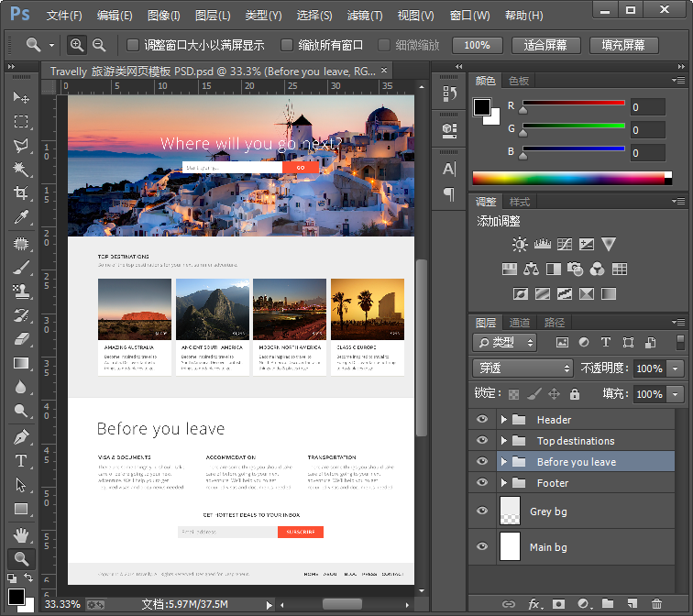Image resolution: width=693 pixels, height=616 pixels.
Task: Expand the Header layer group
Action: pyautogui.click(x=503, y=420)
